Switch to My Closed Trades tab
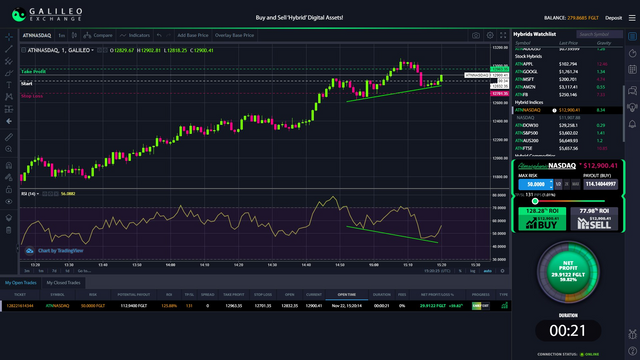Viewport: 640px width, 360px height. tap(63, 282)
